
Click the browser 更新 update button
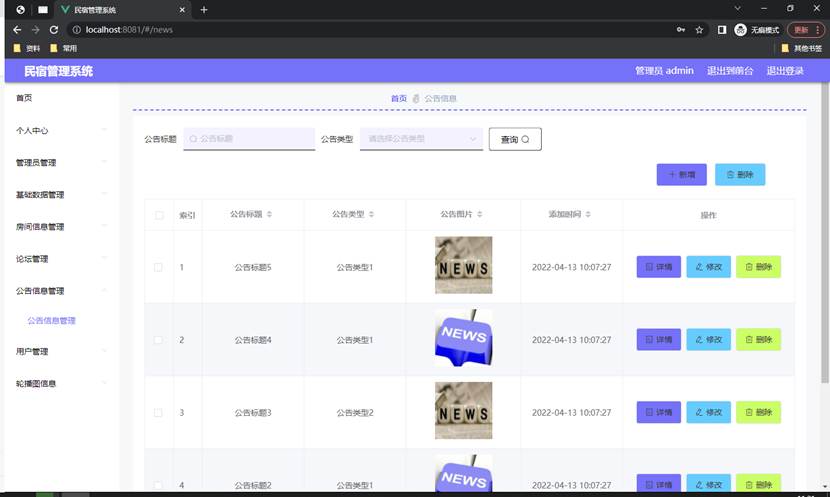(x=806, y=30)
